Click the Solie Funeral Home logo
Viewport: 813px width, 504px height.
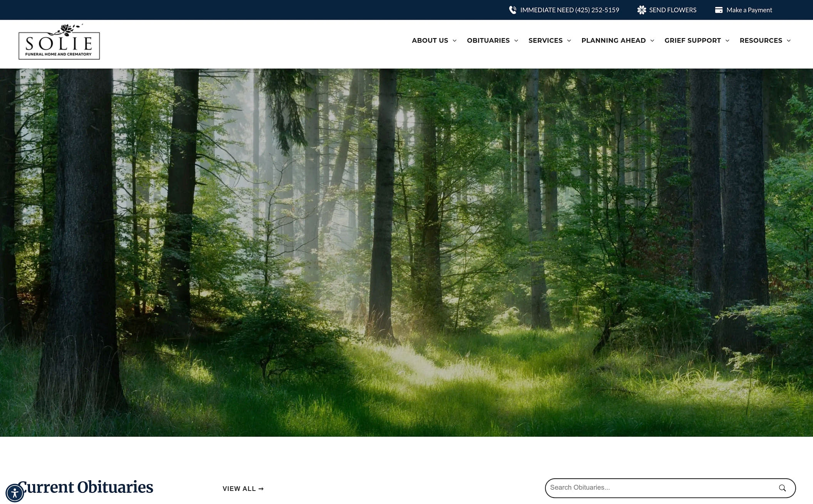point(59,42)
